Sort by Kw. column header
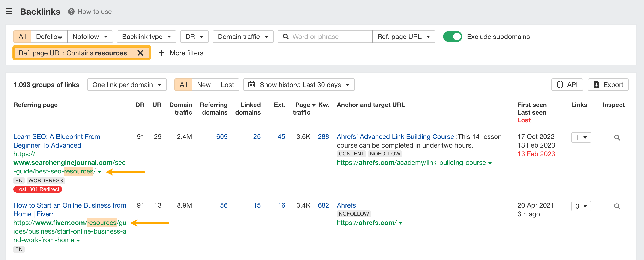 (323, 105)
